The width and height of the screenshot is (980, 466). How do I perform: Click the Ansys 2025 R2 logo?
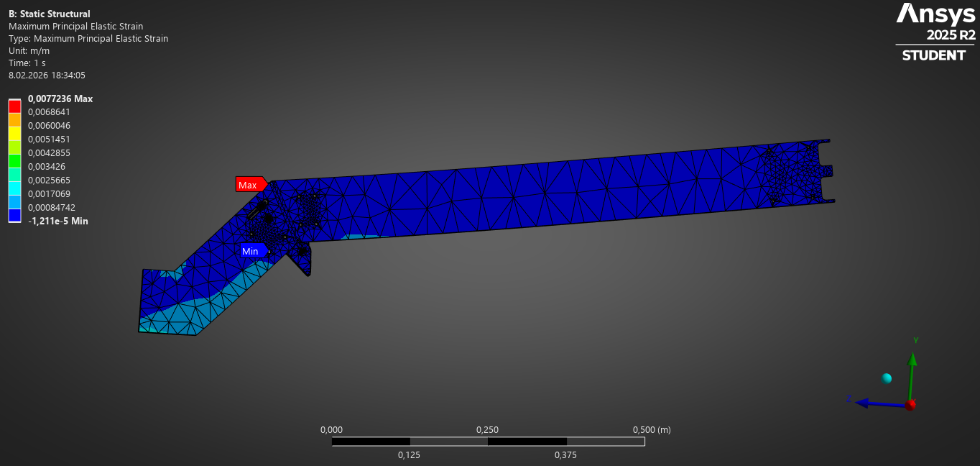(x=935, y=32)
